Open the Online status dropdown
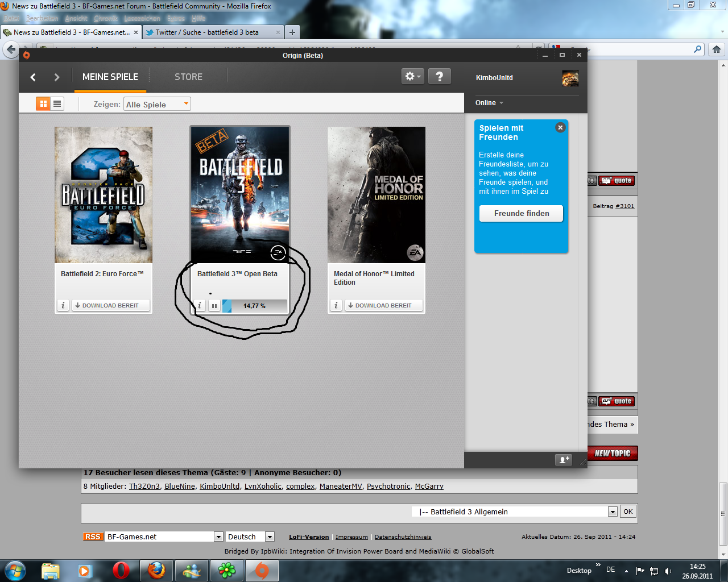The width and height of the screenshot is (728, 582). point(489,103)
